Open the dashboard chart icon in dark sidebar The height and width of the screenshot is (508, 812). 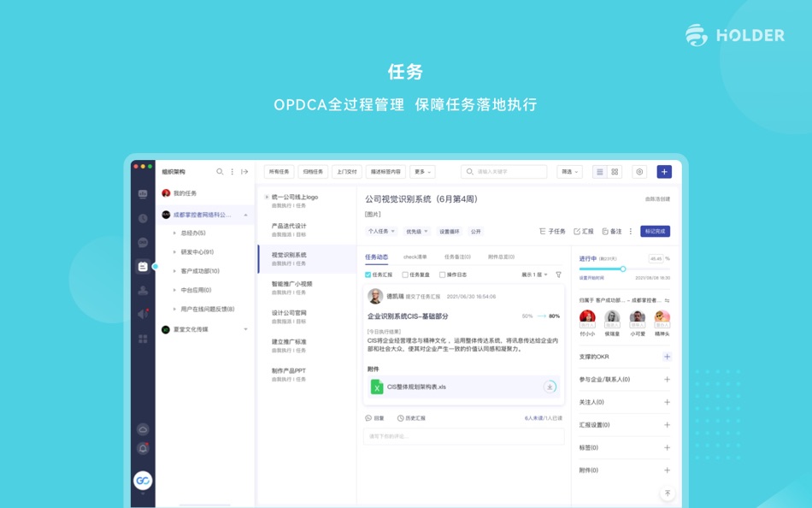[143, 194]
